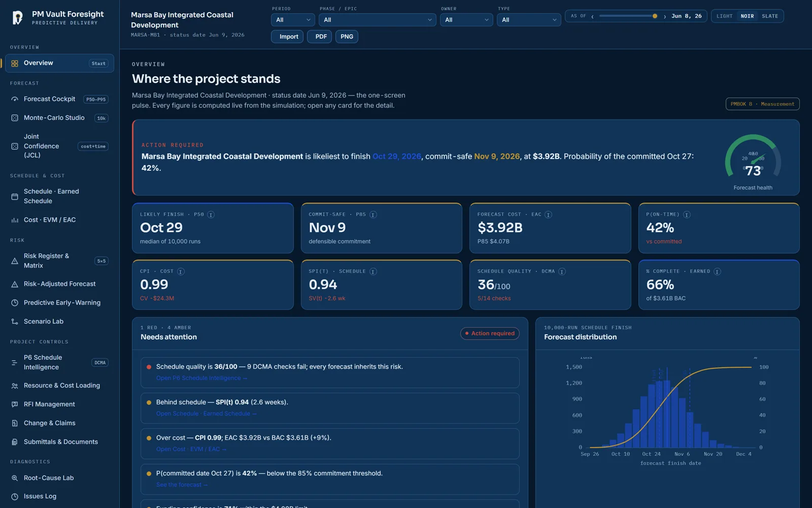Click the P6 Schedule Intelligence list icon
Viewport: 812px width, 508px height.
point(15,363)
